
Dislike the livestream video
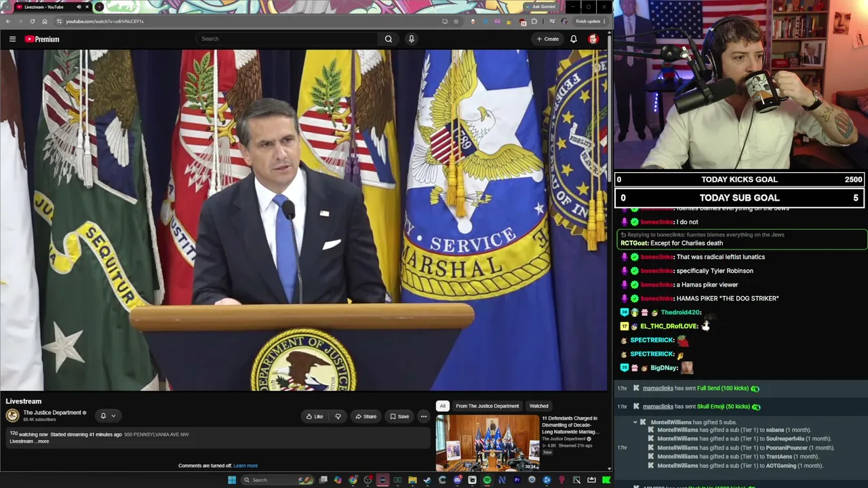pos(338,416)
